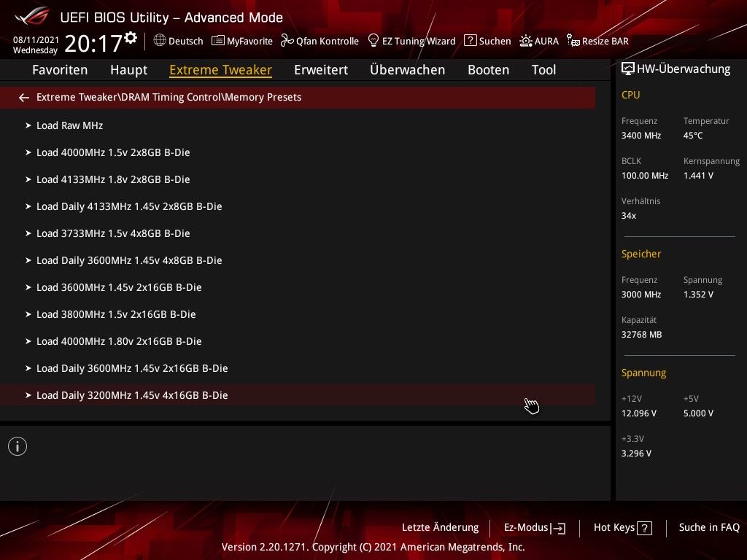Click Letzte Änderung button
The image size is (747, 560).
pos(440,528)
